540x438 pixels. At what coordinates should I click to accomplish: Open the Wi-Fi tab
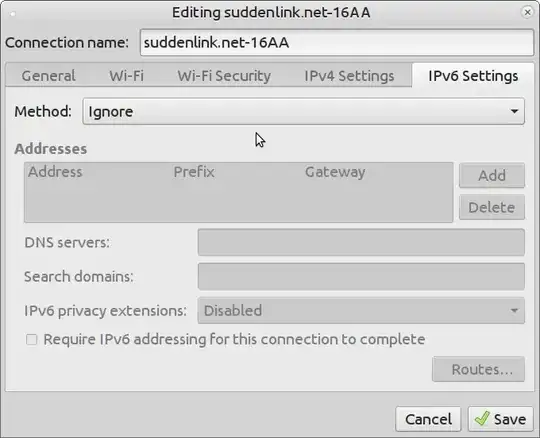[126, 76]
